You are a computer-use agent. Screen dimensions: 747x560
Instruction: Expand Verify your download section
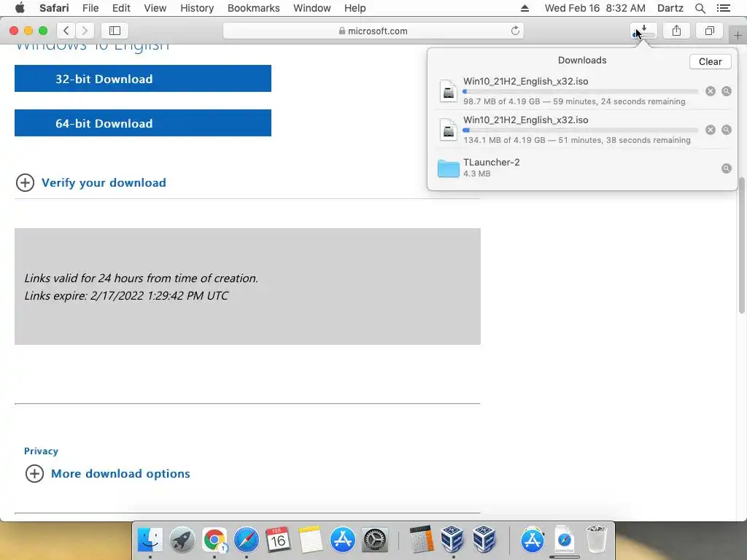coord(91,182)
